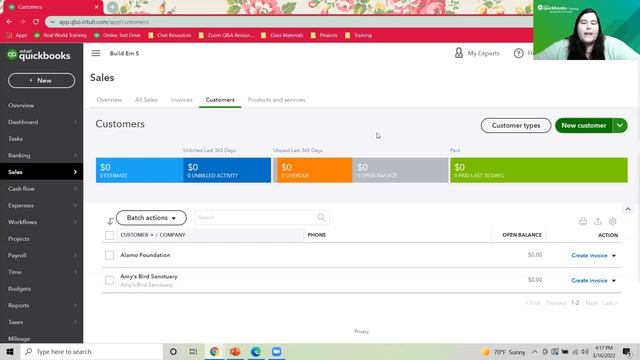Collapse the money bar chevron
This screenshot has width=640, height=360.
(628, 209)
